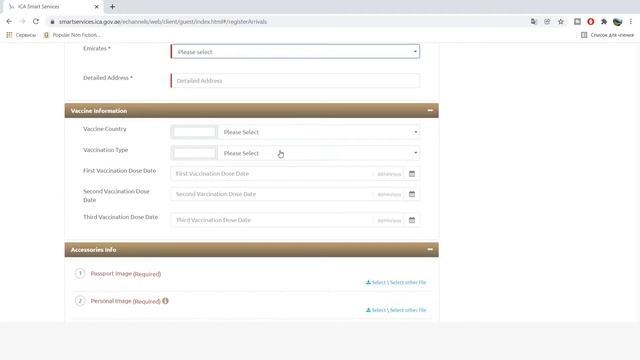This screenshot has height=360, width=640.
Task: Open the reading list button
Action: tap(607, 35)
